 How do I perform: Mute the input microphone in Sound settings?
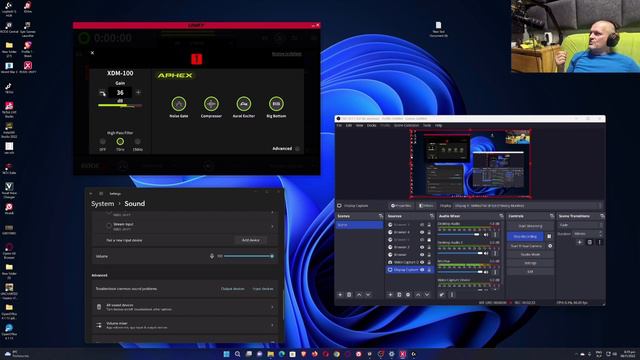pos(212,256)
